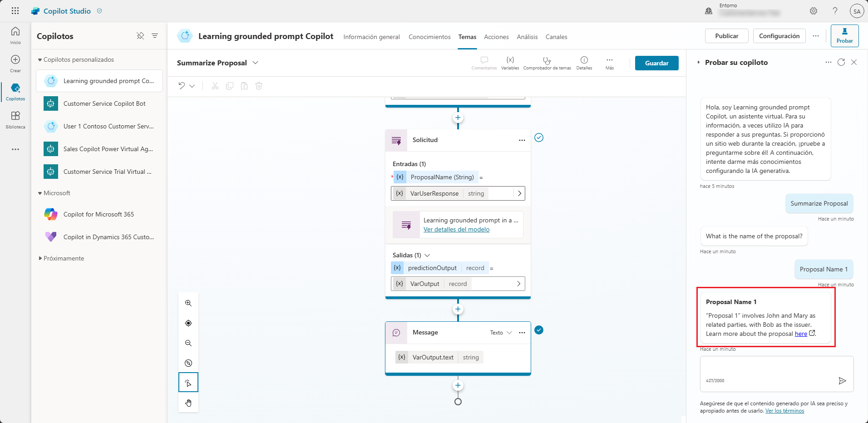Collapse the Microsoft group
The image size is (868, 423).
40,193
